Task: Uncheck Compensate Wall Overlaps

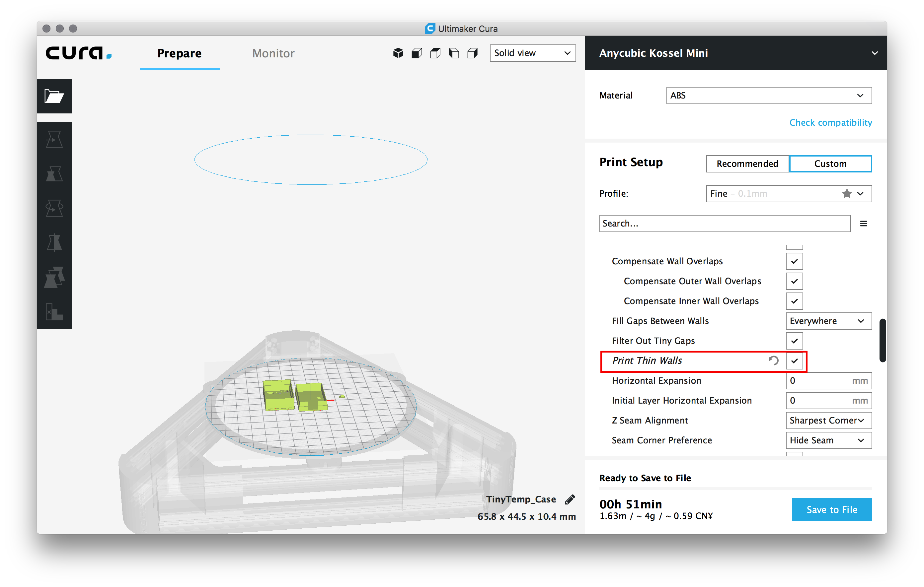Action: coord(794,261)
